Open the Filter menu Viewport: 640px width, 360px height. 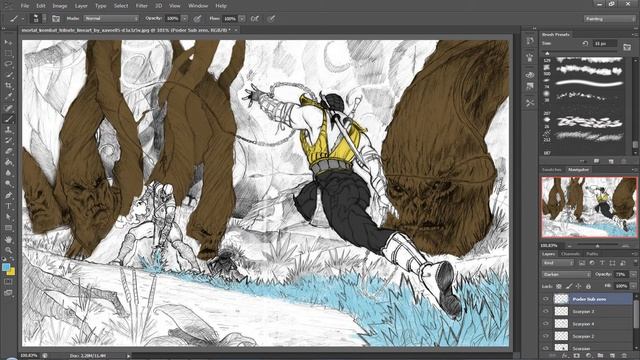[x=142, y=6]
